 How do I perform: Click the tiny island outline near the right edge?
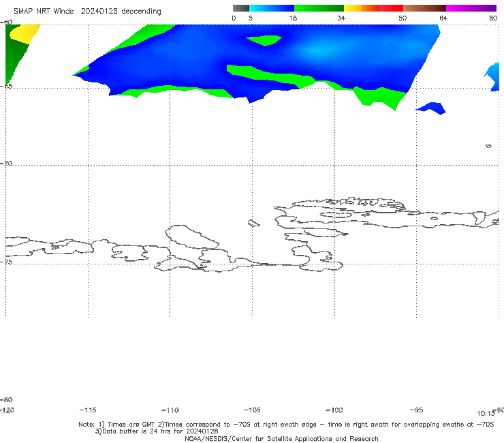488,146
